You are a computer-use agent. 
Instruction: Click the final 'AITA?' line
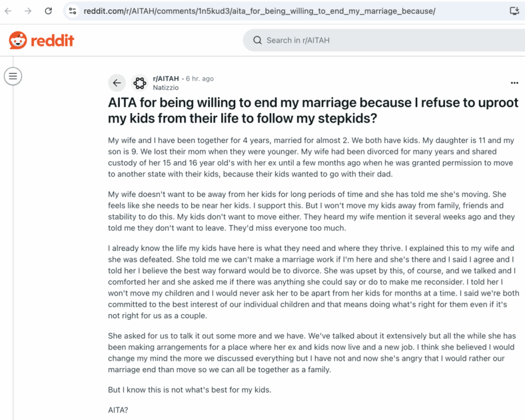[118, 410]
